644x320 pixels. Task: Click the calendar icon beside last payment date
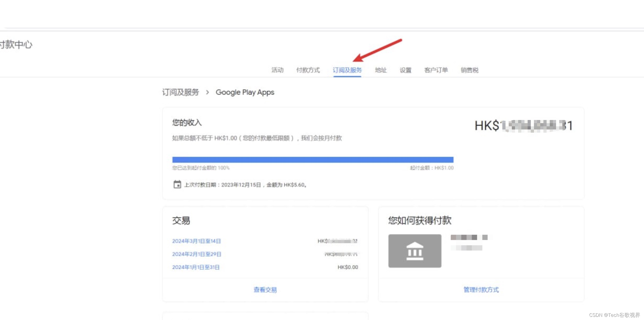click(177, 184)
